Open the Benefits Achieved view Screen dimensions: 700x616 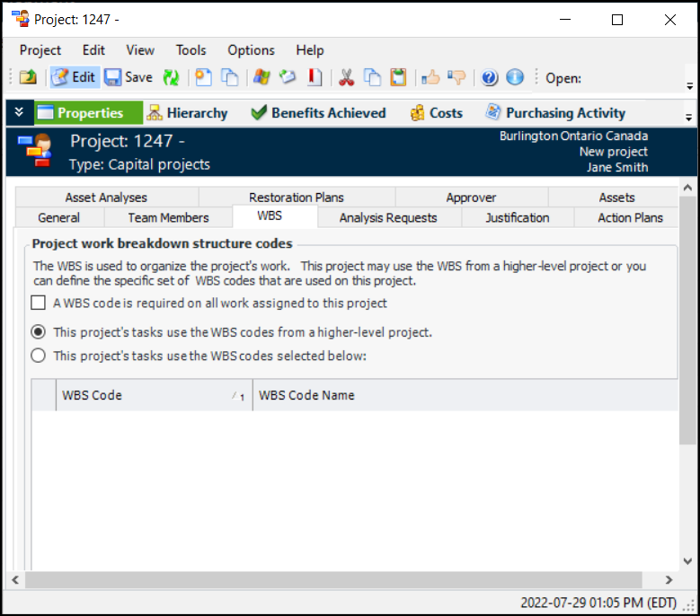[318, 113]
